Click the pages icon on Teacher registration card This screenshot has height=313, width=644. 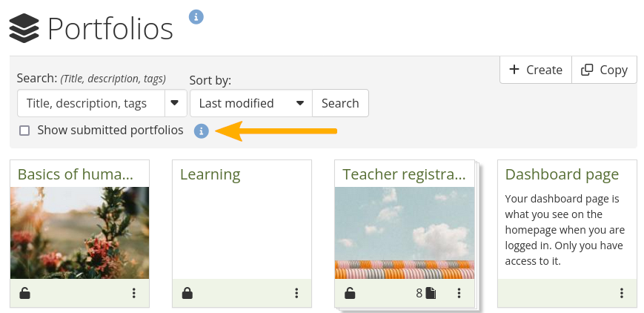[x=431, y=293]
